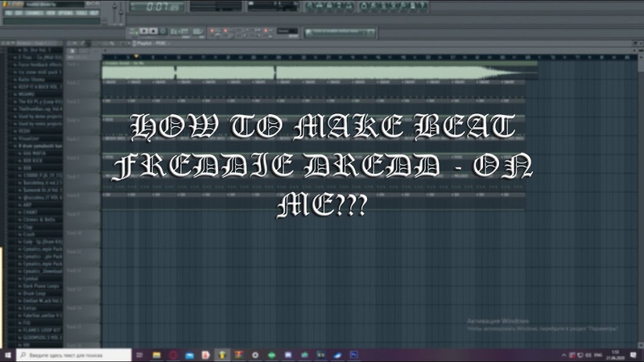Open the Chimes & Bells folder
Image resolution: width=644 pixels, height=362 pixels.
click(36, 220)
